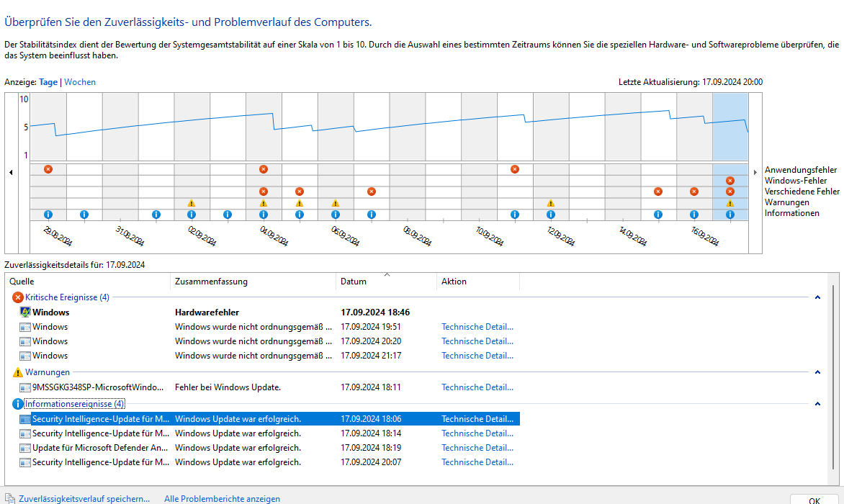Viewport: 844px width, 504px height.
Task: Collapse the Warnungen group chevron
Action: [x=817, y=372]
